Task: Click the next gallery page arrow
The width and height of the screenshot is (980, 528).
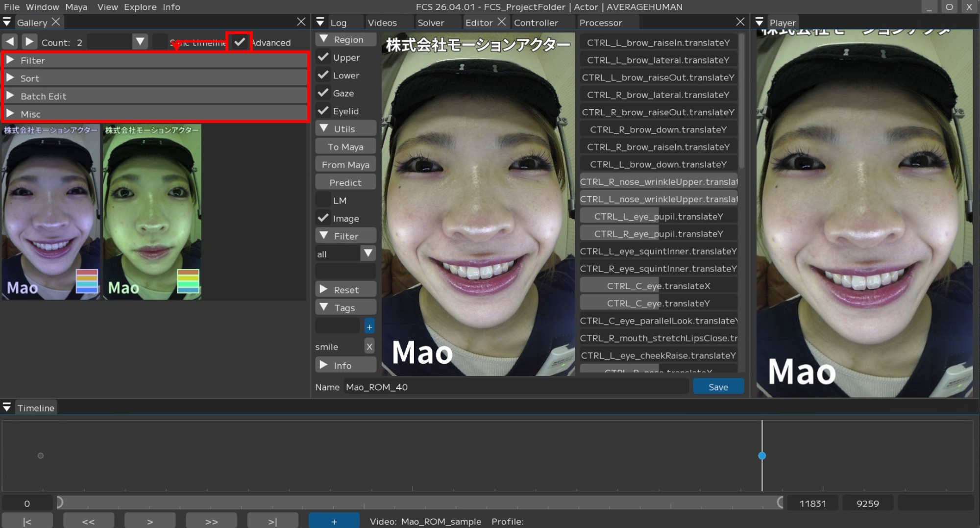Action: (29, 42)
